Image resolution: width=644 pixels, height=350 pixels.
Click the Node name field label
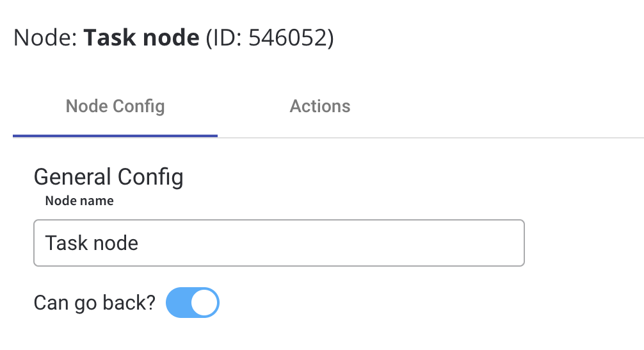79,201
